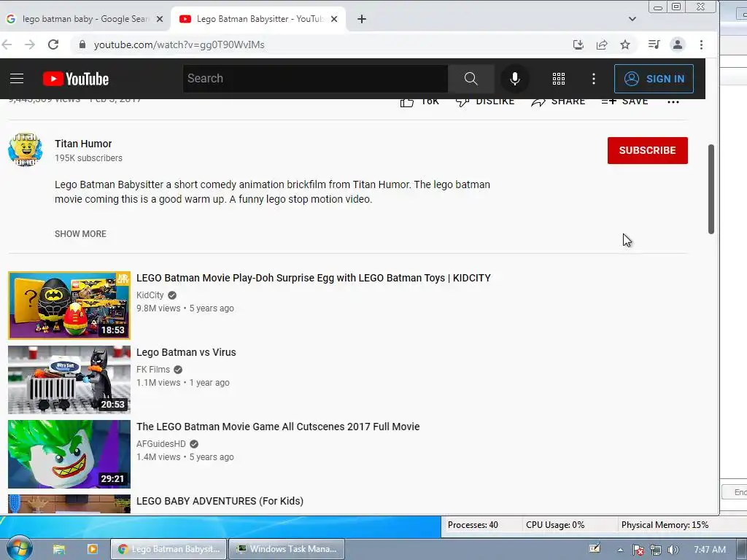The image size is (747, 560).
Task: Open the tab search dropdown chevron
Action: (632, 19)
